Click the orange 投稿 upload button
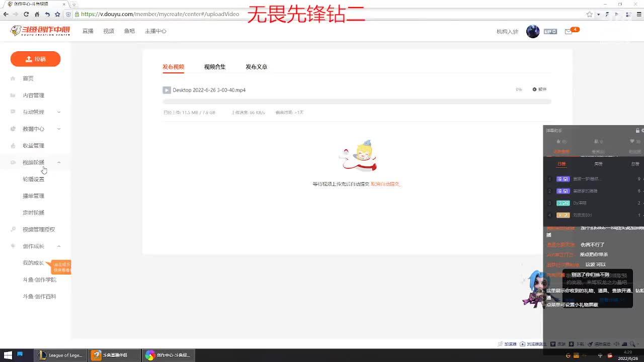This screenshot has height=362, width=644. [x=35, y=59]
